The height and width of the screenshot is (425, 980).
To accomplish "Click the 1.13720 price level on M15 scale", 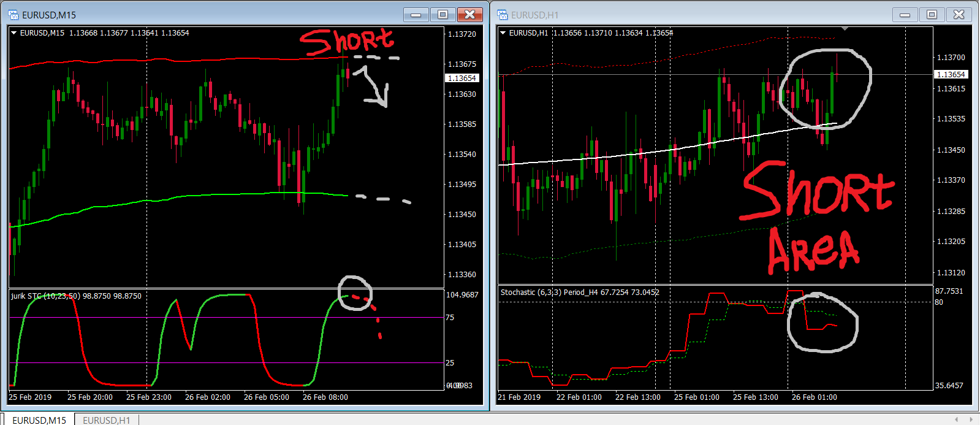I will pyautogui.click(x=462, y=34).
